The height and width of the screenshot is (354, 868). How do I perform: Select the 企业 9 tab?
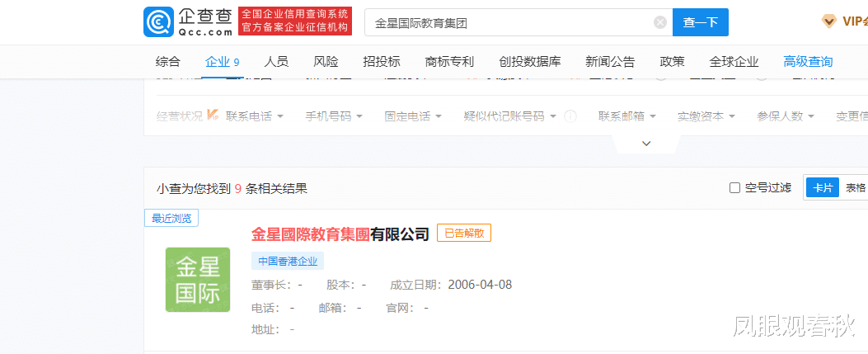coord(222,62)
